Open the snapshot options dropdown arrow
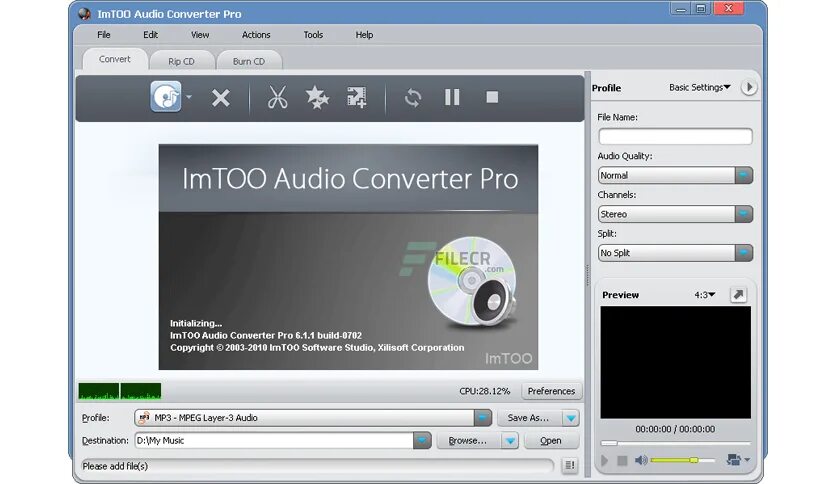This screenshot has width=836, height=484. coord(747,459)
